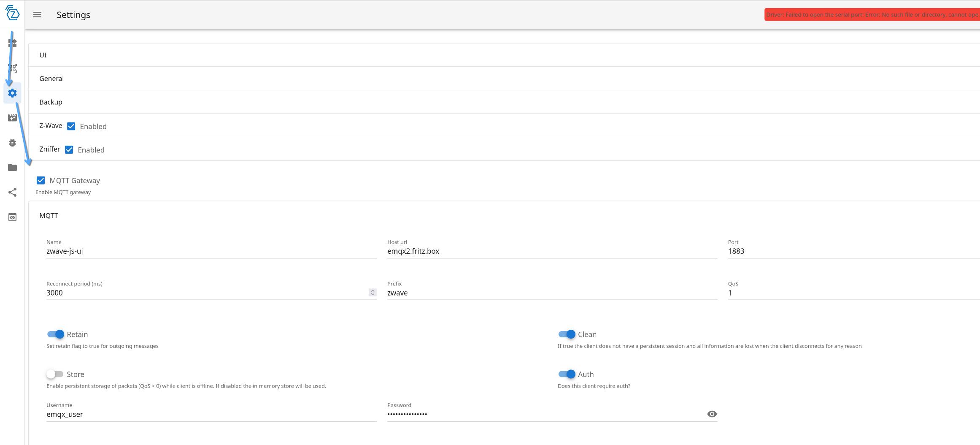This screenshot has width=980, height=445.
Task: Click the Z-Wave JS UI logo
Action: 12,13
